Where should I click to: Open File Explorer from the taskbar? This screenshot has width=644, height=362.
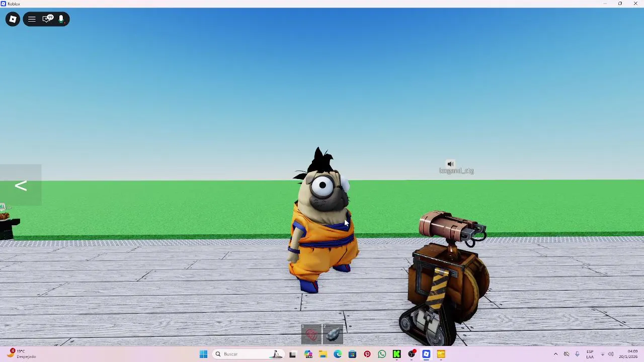(x=323, y=354)
